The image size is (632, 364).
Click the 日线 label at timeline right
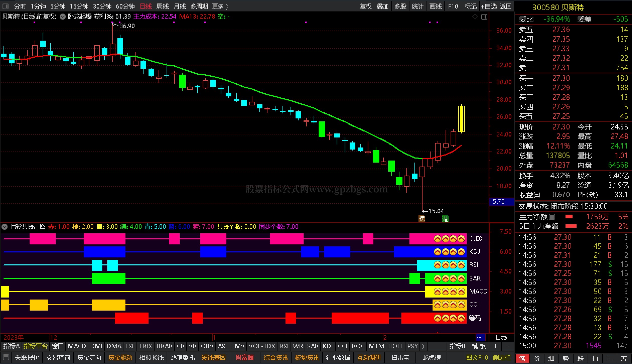tap(502, 337)
